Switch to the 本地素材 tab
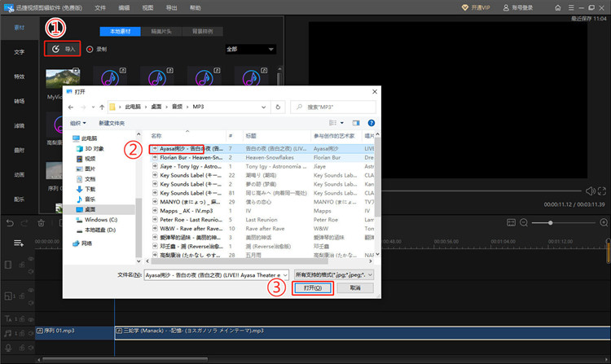611x364 pixels. point(120,31)
